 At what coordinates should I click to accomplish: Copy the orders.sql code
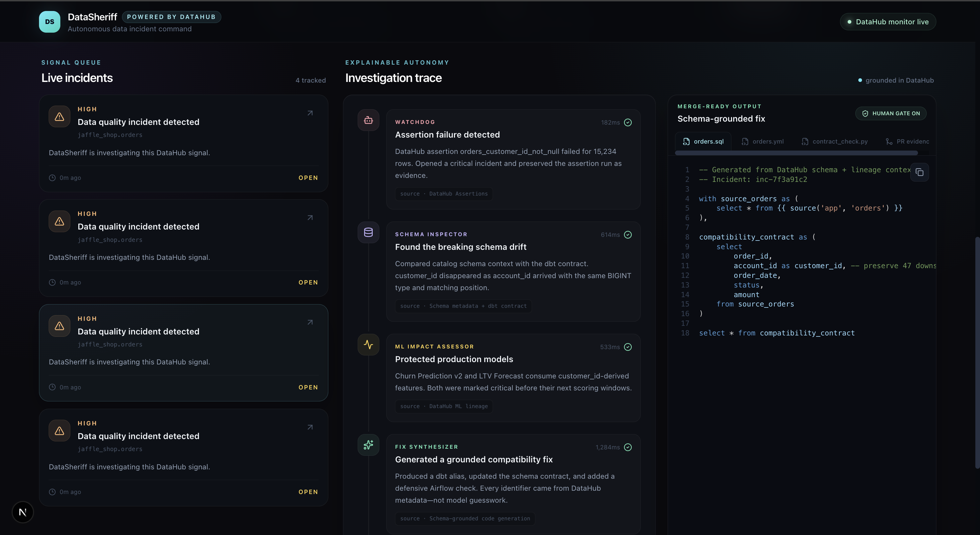click(920, 172)
